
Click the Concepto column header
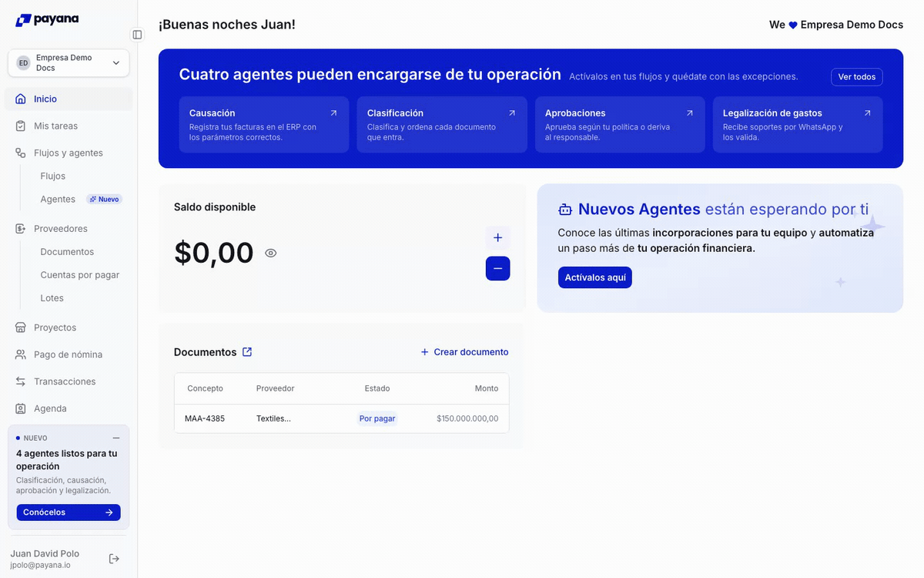205,388
